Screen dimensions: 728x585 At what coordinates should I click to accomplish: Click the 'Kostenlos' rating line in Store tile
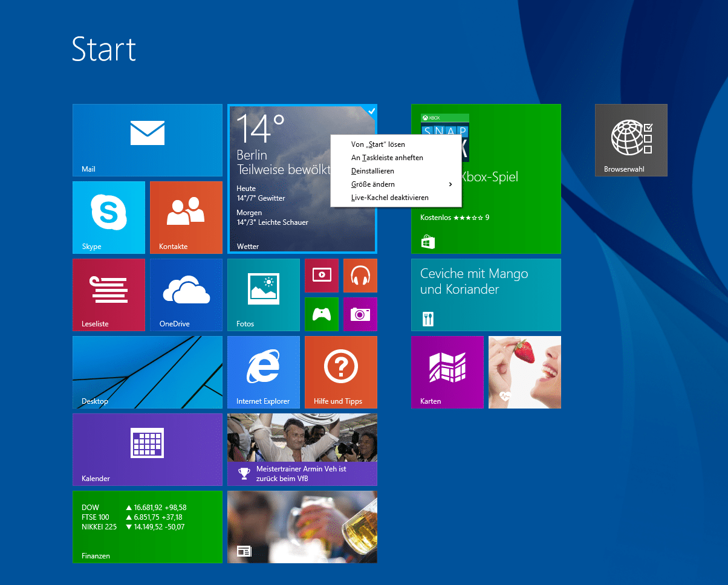455,217
